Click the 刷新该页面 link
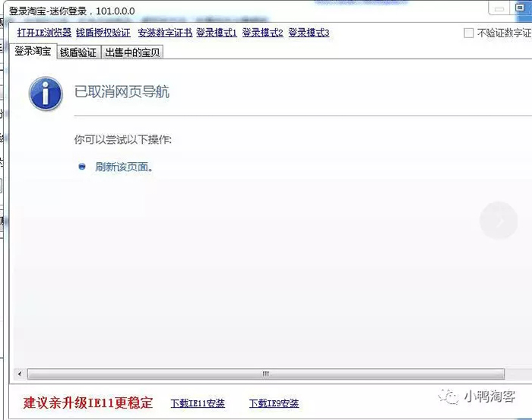The height and width of the screenshot is (420, 532). (124, 167)
